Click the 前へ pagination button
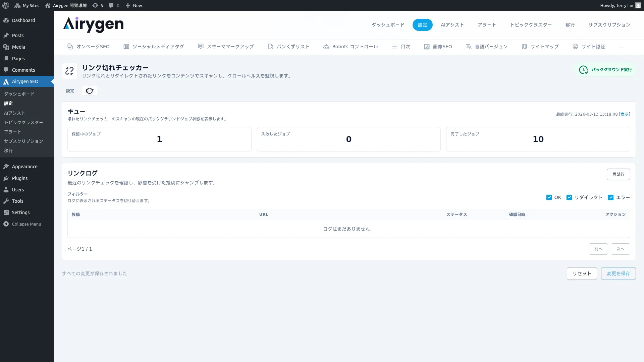Viewport: 644px width, 362px height. coord(598,249)
